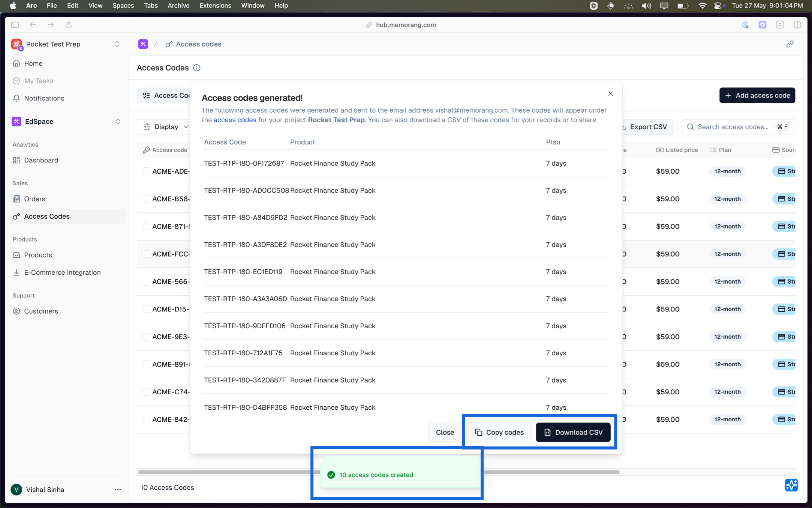Click the copy link icon top right
The height and width of the screenshot is (508, 812).
(x=790, y=44)
